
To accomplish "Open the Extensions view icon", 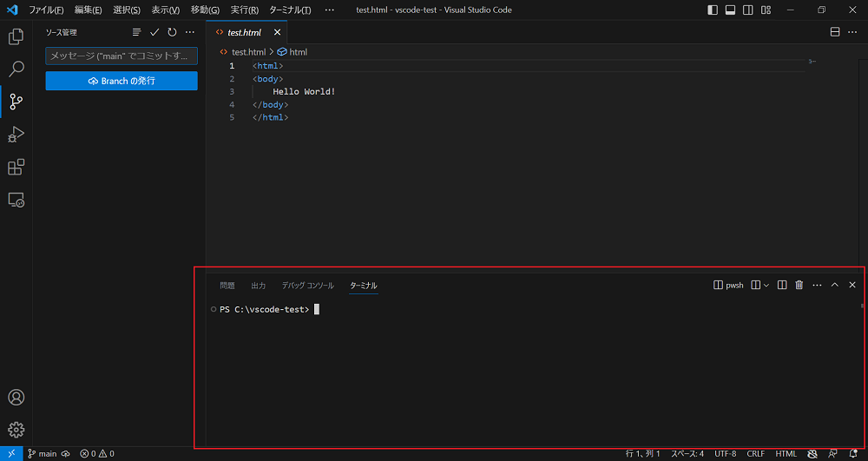I will [16, 167].
